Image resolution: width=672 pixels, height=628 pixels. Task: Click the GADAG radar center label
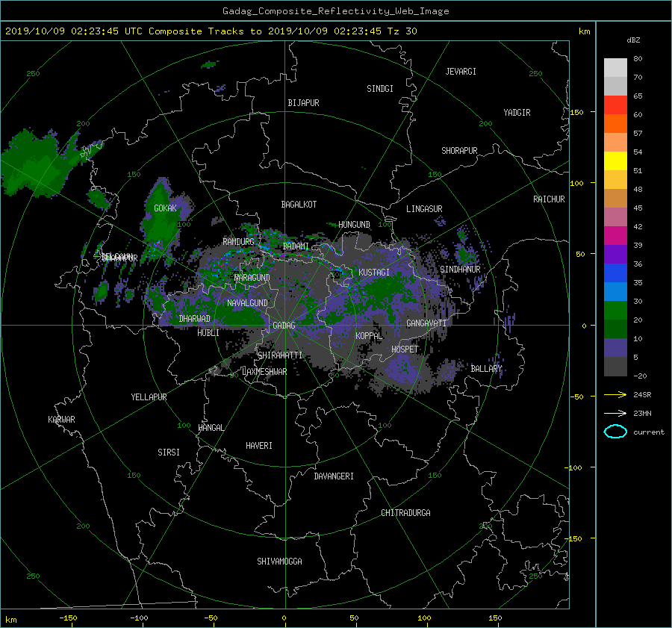284,326
